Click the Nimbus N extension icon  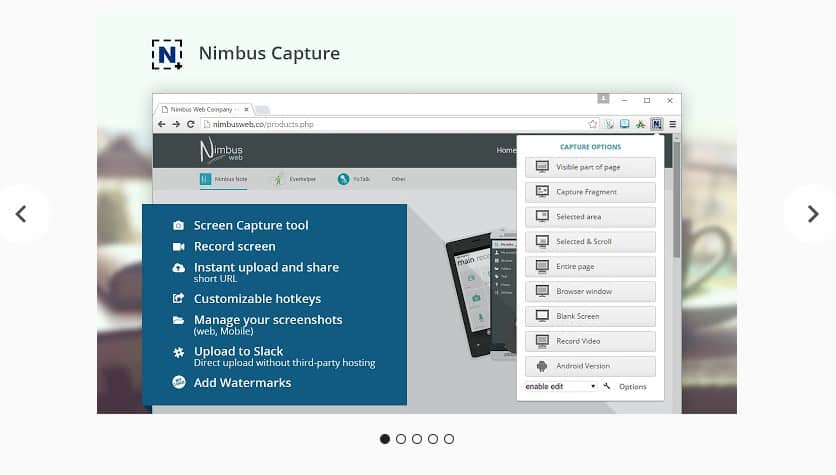tap(656, 124)
